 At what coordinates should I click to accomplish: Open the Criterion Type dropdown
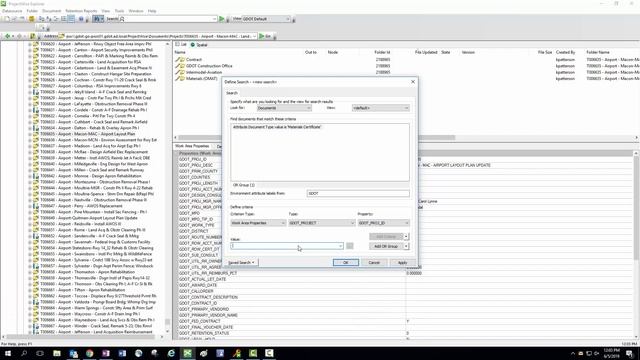coord(258,223)
